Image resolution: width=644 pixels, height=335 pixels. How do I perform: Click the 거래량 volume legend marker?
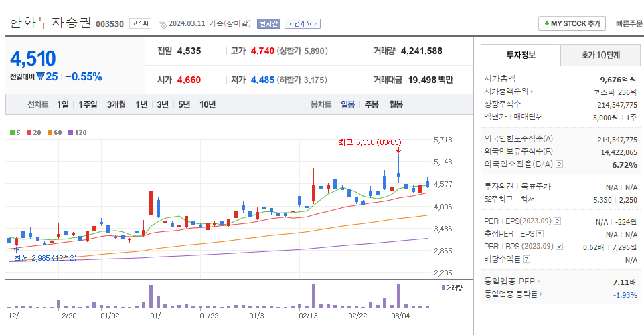(444, 288)
